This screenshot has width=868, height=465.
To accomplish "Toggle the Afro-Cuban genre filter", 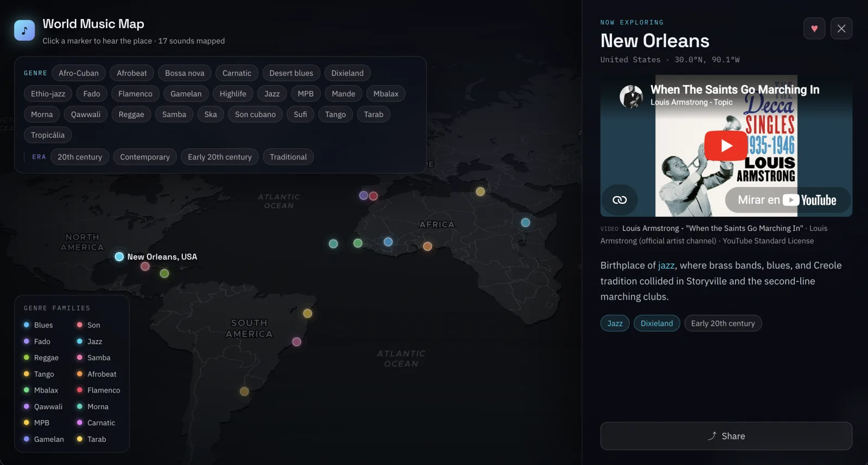I will point(79,73).
